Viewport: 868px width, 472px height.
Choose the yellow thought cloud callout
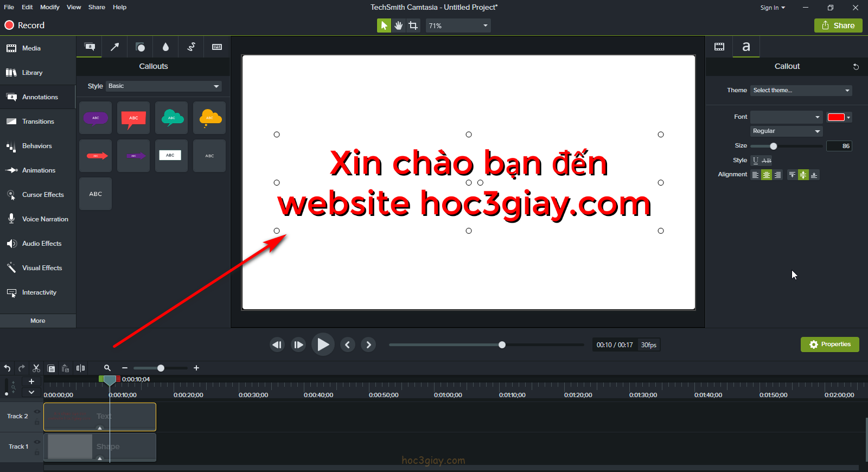coord(209,118)
